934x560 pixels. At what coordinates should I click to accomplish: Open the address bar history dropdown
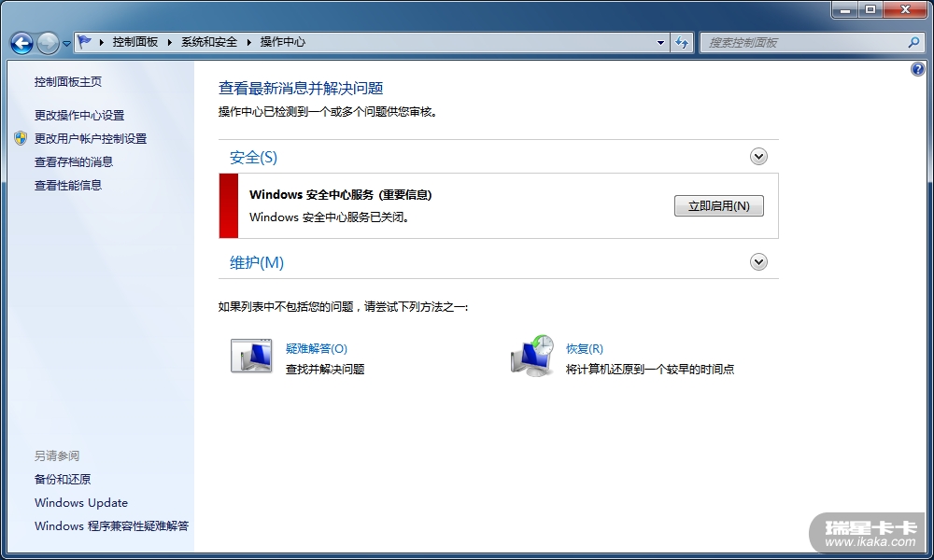coord(660,42)
